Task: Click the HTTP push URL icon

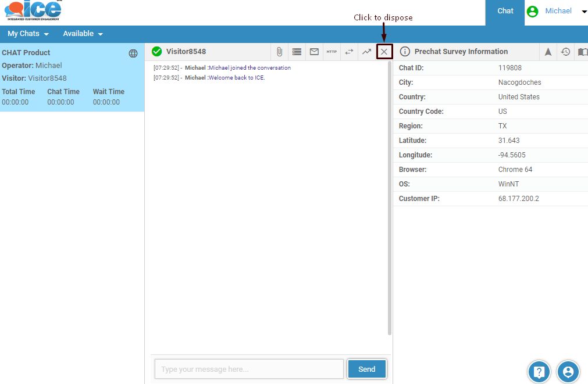Action: point(332,52)
